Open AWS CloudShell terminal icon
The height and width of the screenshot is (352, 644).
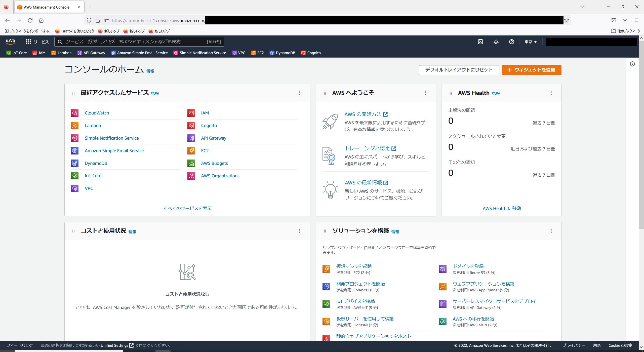(480, 42)
